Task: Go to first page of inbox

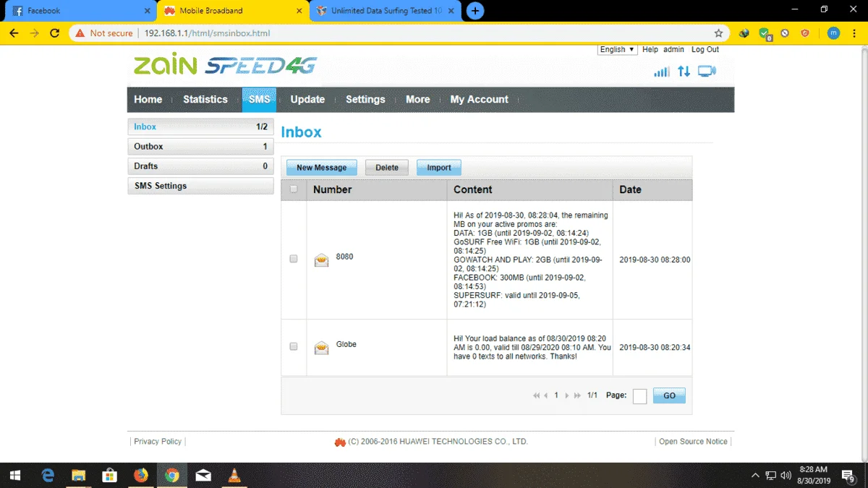Action: [536, 395]
